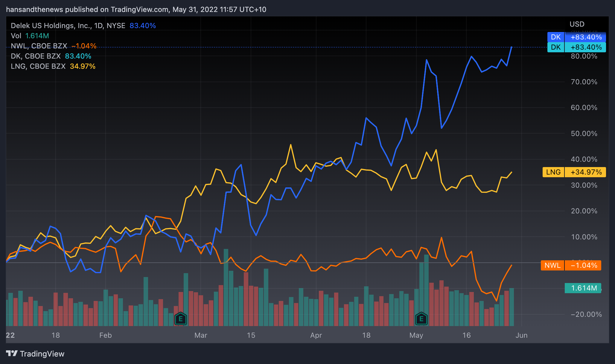Viewport: 615px width, 364px height.
Task: Click the Apr label on the time axis
Action: point(316,335)
